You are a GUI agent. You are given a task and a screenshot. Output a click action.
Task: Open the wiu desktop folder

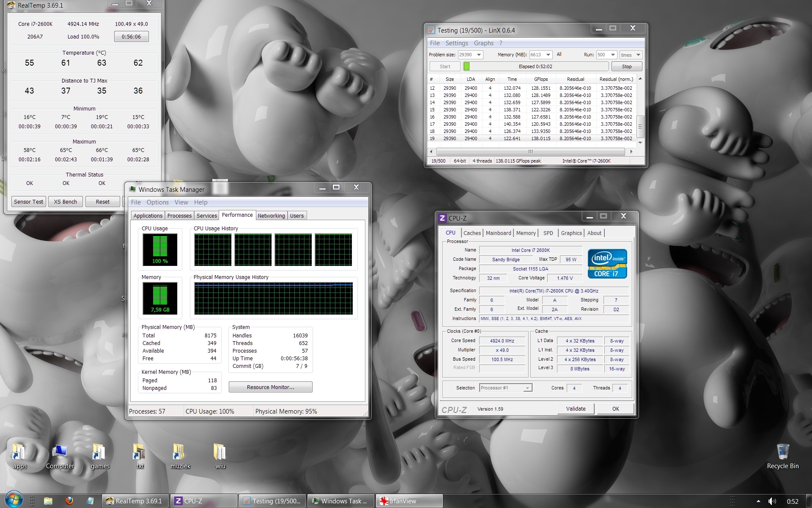coord(220,453)
